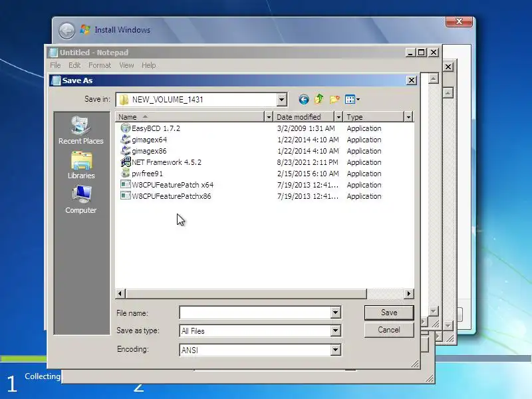Create a new folder
Image resolution: width=532 pixels, height=399 pixels.
coord(334,99)
